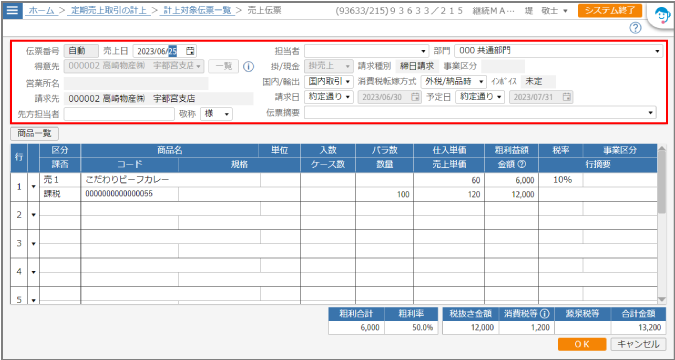Image resolution: width=675 pixels, height=360 pixels.
Task: Click quantity cell showing 100
Action: [x=384, y=194]
